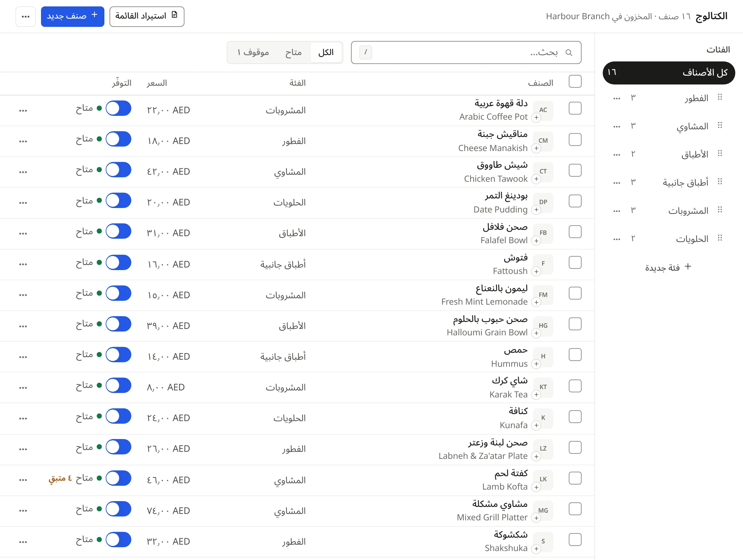Toggle availability for Falafel Bowl
The height and width of the screenshot is (560, 743).
118,231
